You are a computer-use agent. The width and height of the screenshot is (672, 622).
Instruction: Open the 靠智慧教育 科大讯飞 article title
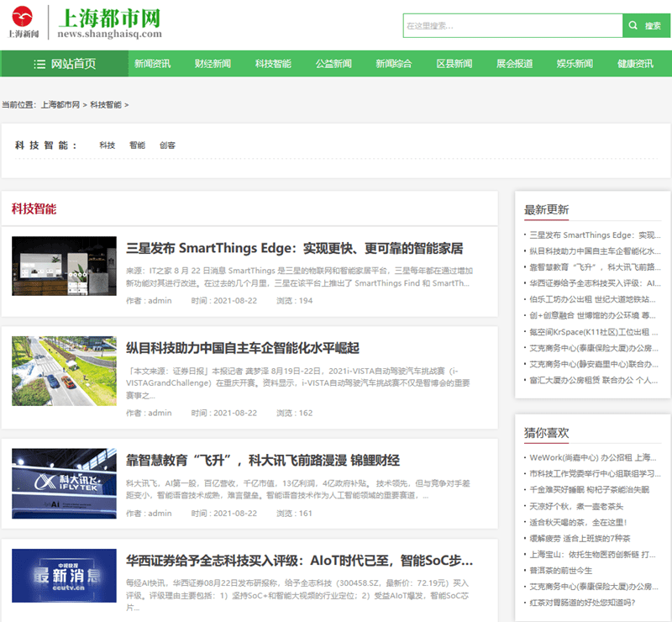tap(262, 460)
